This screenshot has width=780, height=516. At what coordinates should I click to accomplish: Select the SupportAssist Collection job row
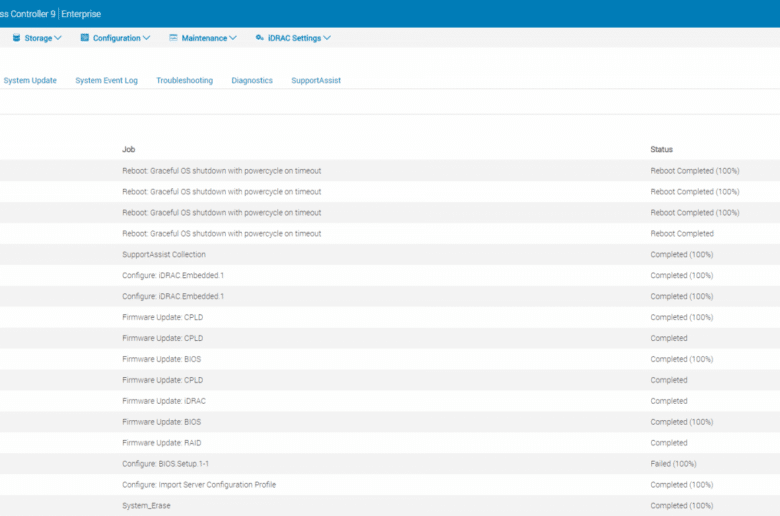coord(390,254)
